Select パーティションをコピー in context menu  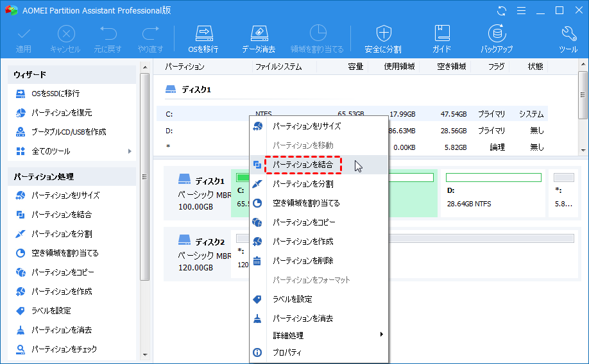(x=319, y=222)
